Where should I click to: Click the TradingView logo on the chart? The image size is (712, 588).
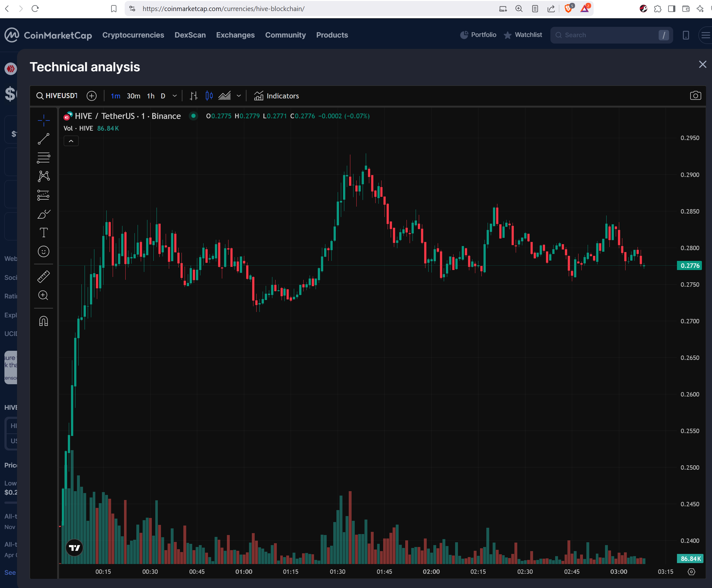coord(74,548)
